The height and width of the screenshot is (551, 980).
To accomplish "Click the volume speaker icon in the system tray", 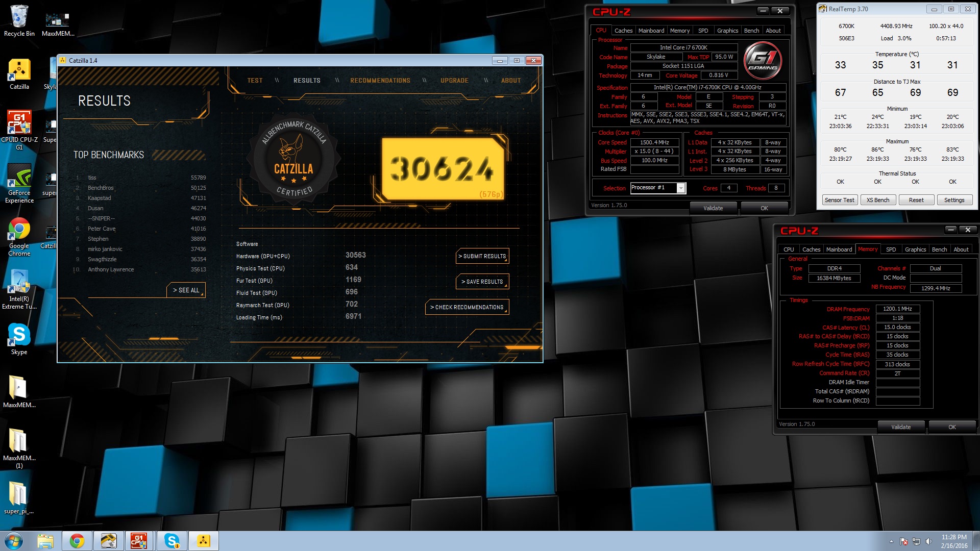I will pyautogui.click(x=928, y=541).
